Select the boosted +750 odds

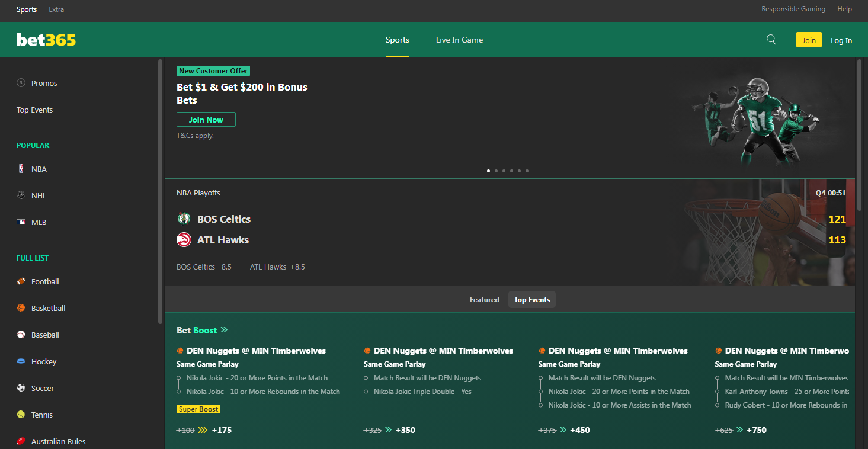757,430
